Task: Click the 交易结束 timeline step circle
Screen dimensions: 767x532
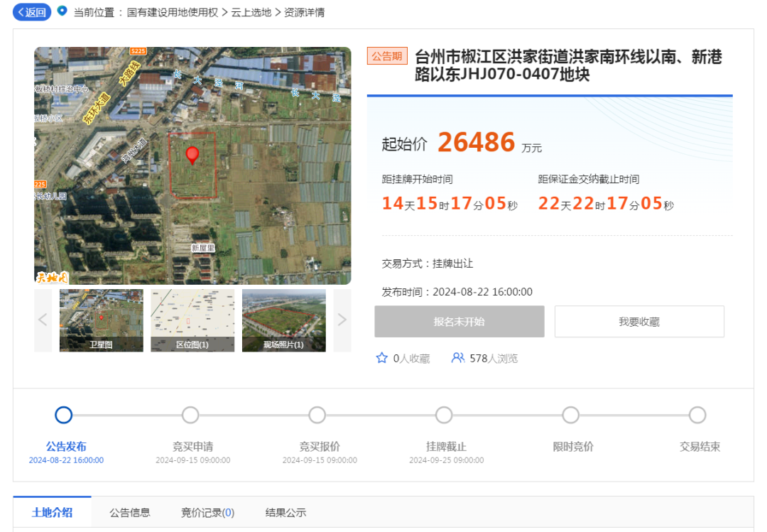Action: [x=697, y=415]
